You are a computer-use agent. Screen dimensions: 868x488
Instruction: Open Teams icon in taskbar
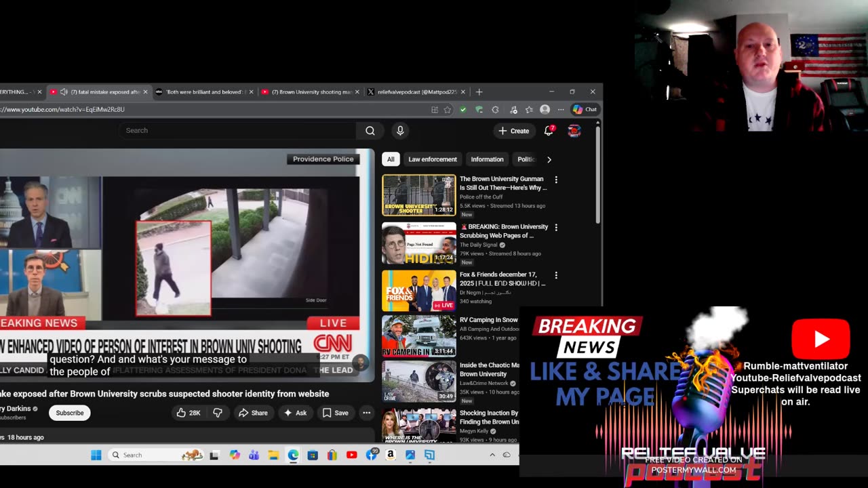click(254, 455)
